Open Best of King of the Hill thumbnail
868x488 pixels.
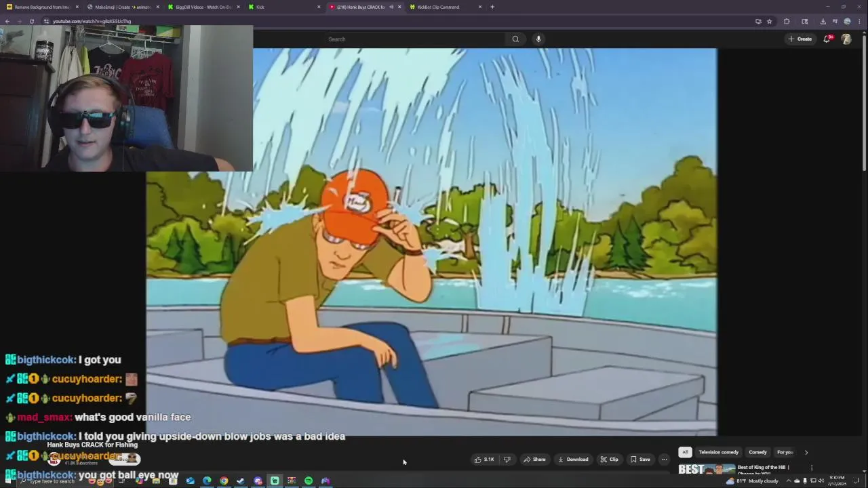point(707,469)
